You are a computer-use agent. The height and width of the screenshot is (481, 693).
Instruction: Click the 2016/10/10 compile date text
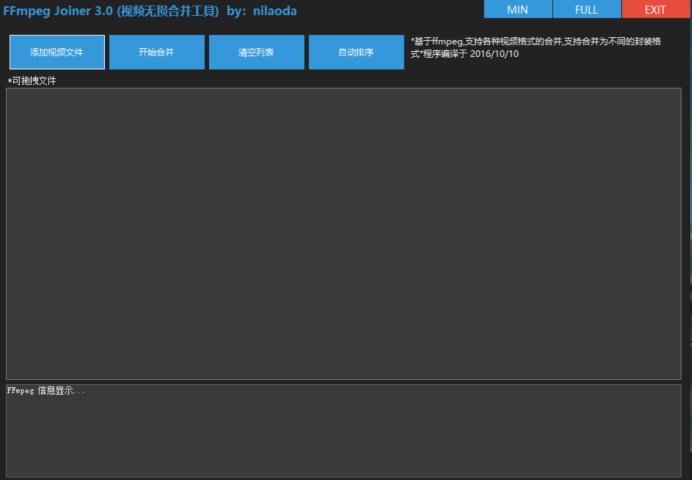pyautogui.click(x=494, y=54)
